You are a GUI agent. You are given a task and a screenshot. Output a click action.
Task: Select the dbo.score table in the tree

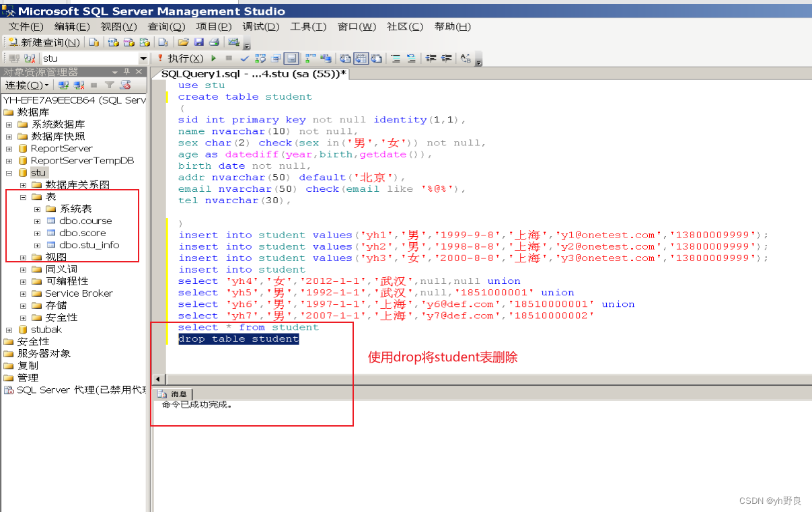click(82, 233)
